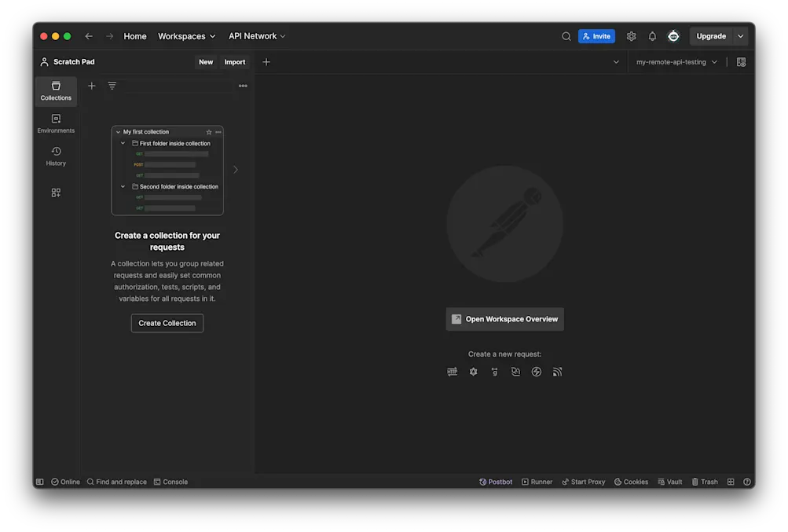Launch the Collection Runner
The width and height of the screenshot is (788, 532).
(x=537, y=482)
